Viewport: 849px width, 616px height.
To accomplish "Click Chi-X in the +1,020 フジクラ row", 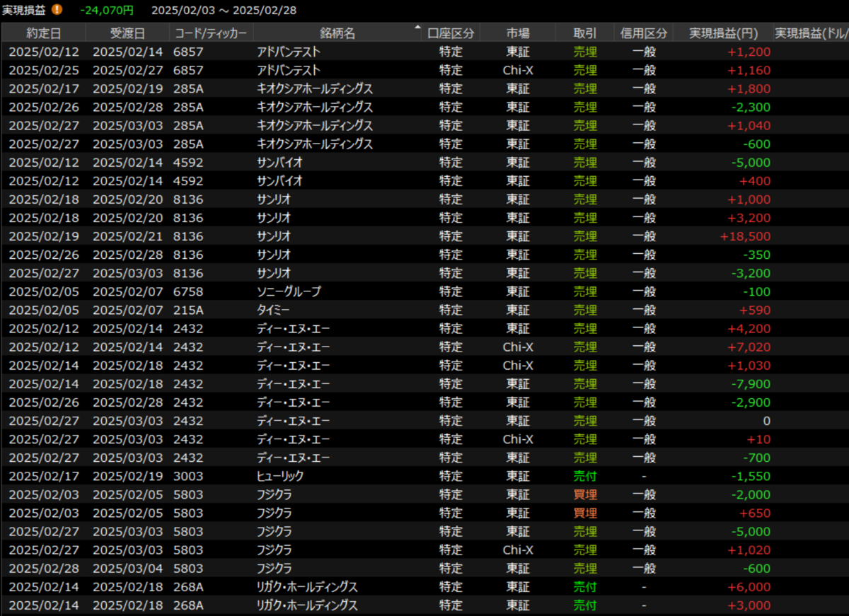I will point(518,549).
